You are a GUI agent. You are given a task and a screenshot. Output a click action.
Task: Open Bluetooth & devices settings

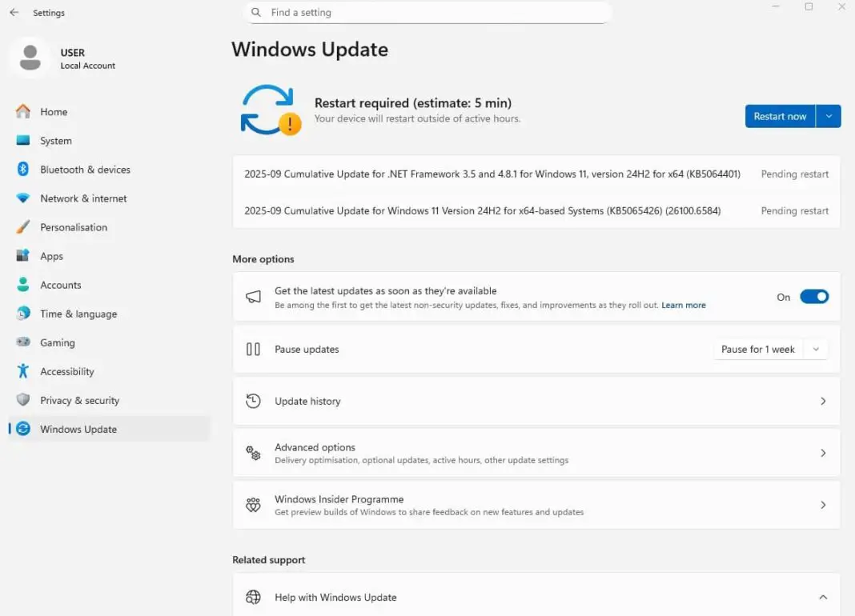click(x=85, y=169)
